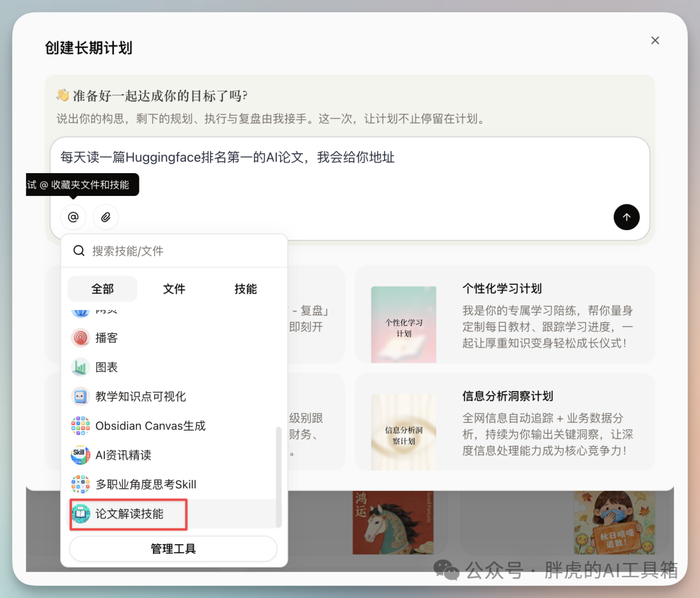Switch to the 技能 tab
This screenshot has height=598, width=700.
coord(246,289)
